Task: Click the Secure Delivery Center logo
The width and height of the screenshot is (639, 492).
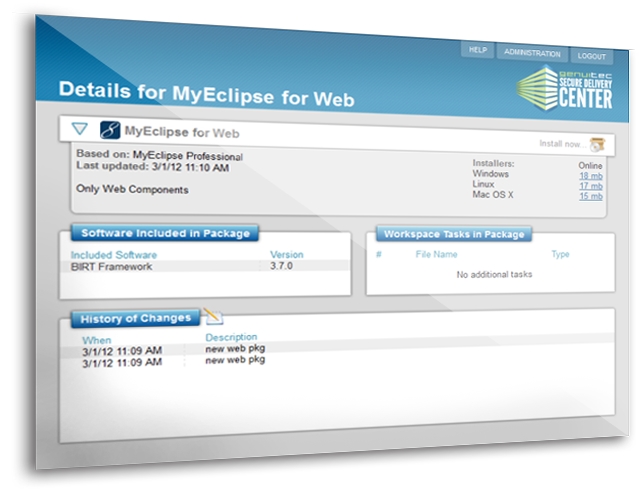Action: click(x=565, y=89)
